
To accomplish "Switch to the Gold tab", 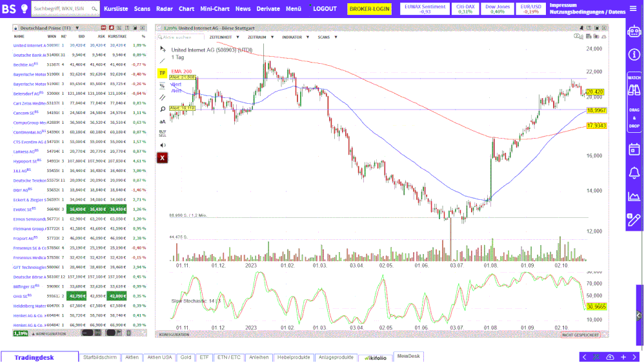I will 186,357.
